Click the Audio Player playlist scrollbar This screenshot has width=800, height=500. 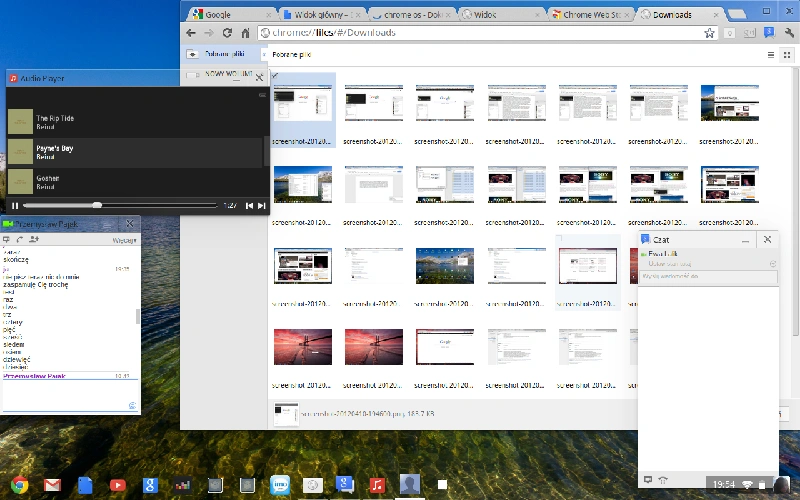(266, 151)
